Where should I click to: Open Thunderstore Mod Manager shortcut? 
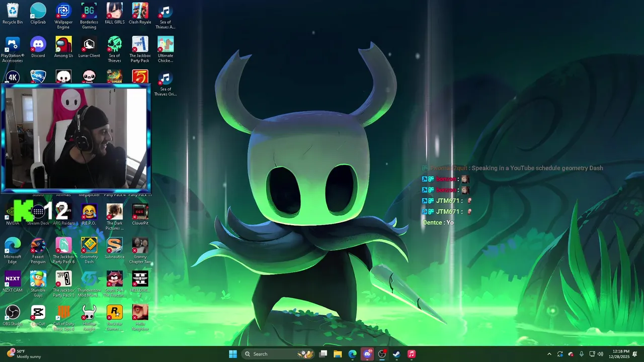[x=89, y=284]
